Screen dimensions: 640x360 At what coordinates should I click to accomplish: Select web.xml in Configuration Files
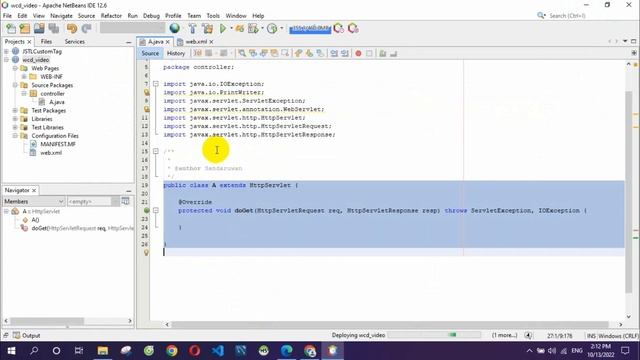click(51, 153)
